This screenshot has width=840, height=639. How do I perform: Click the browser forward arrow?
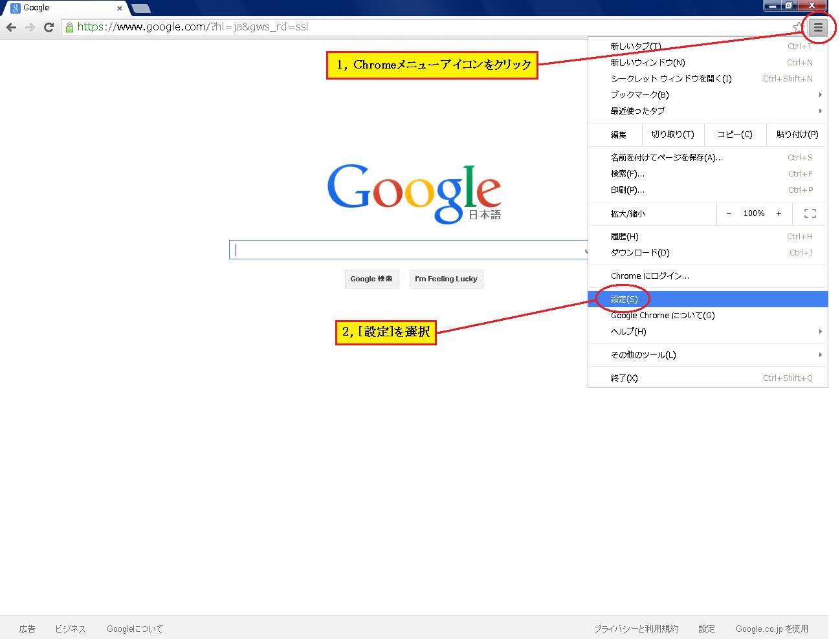coord(30,27)
